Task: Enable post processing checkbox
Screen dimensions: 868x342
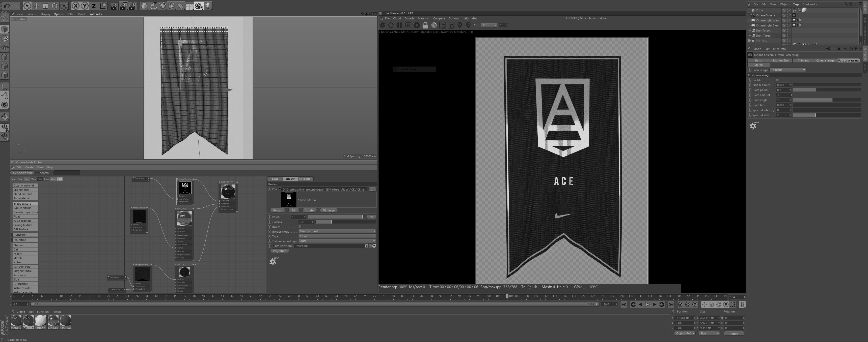Action: pos(777,80)
